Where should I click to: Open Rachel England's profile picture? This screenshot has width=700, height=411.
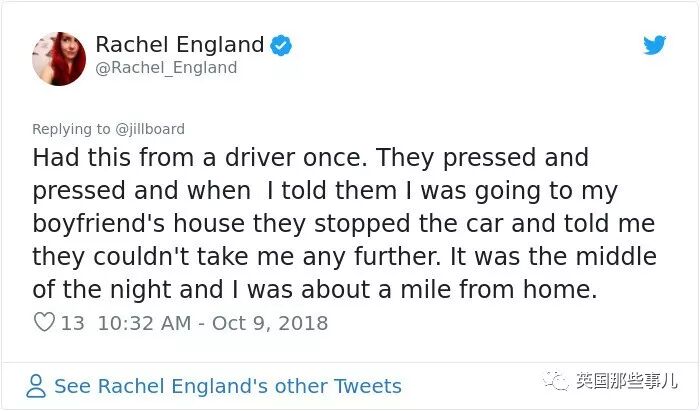pos(58,56)
